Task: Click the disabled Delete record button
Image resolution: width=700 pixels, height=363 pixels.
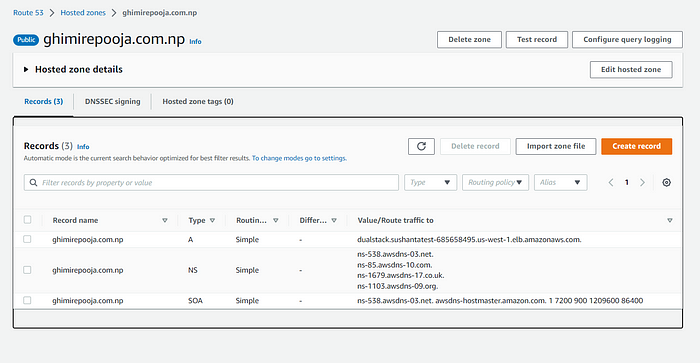Action: 475,146
